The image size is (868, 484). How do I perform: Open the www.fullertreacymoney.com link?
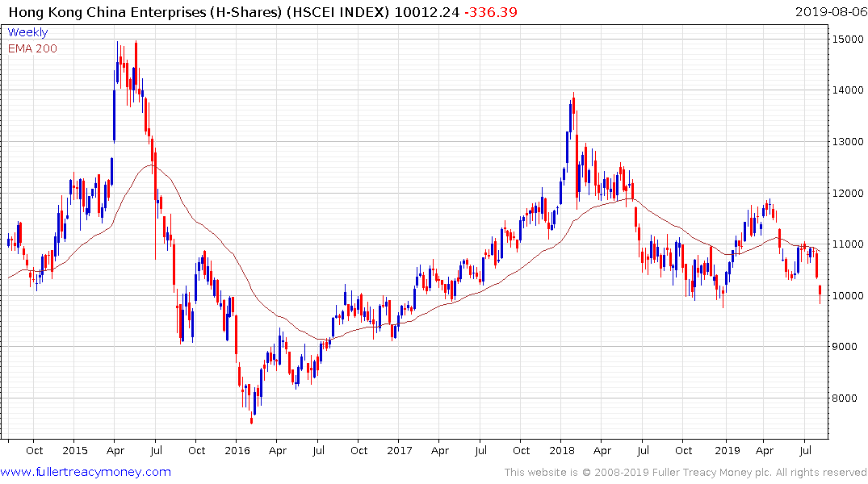tap(86, 472)
